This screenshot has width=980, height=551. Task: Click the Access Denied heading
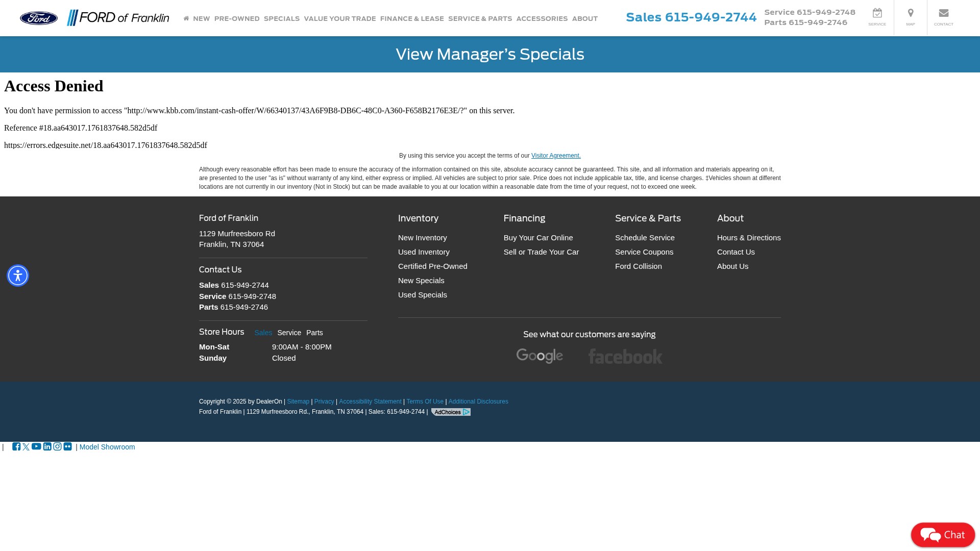click(x=54, y=86)
